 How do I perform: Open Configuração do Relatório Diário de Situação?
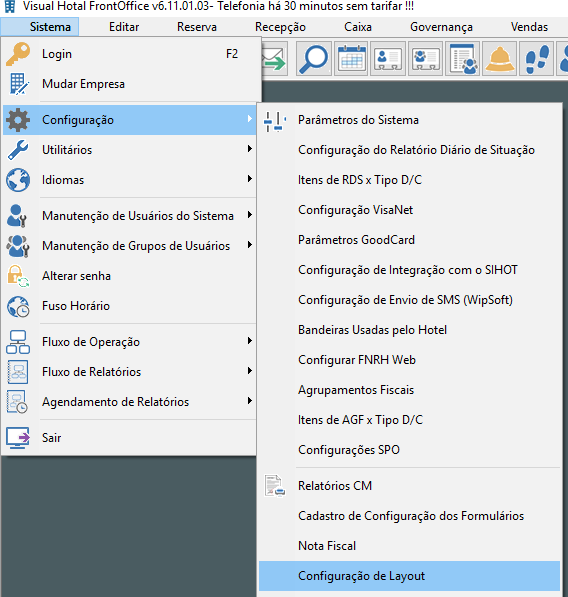[409, 150]
